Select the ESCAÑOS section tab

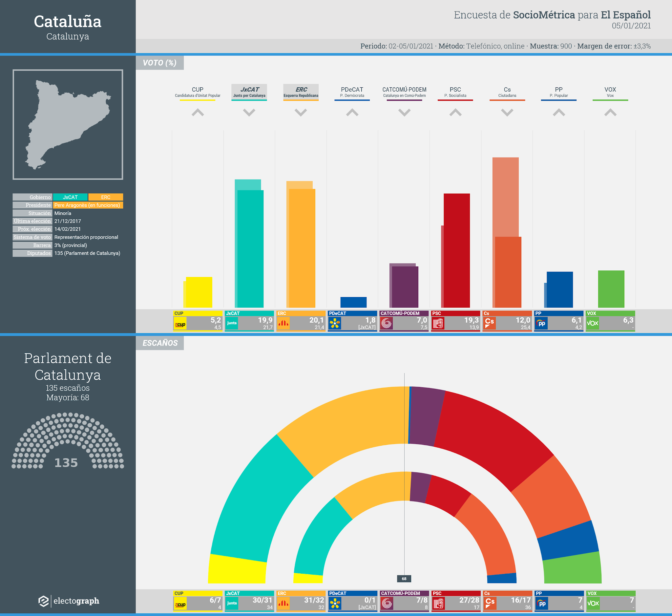(160, 343)
